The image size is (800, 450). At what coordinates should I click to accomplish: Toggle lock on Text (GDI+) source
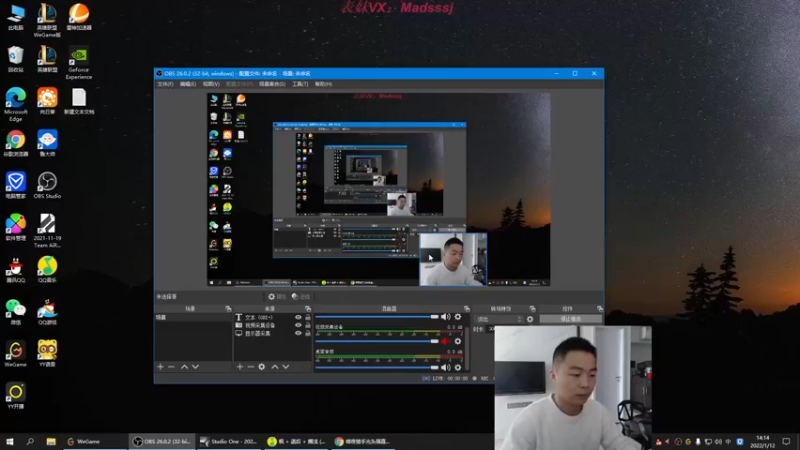tap(308, 317)
